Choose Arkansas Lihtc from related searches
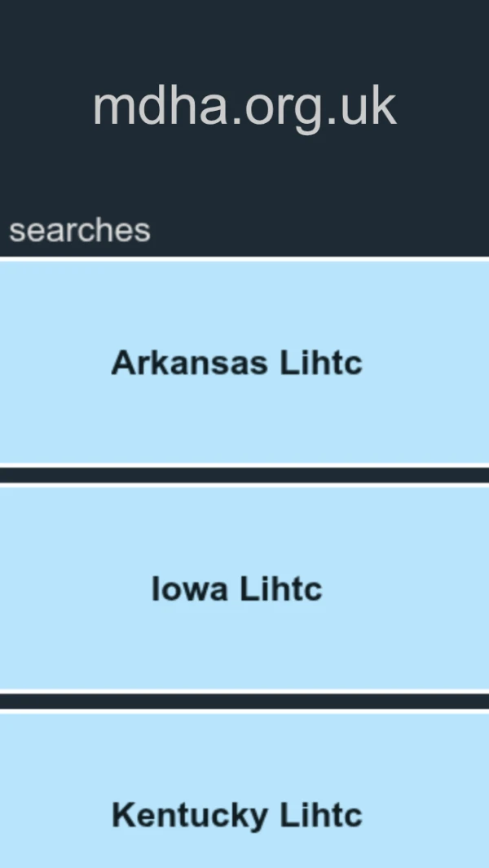 pos(236,363)
